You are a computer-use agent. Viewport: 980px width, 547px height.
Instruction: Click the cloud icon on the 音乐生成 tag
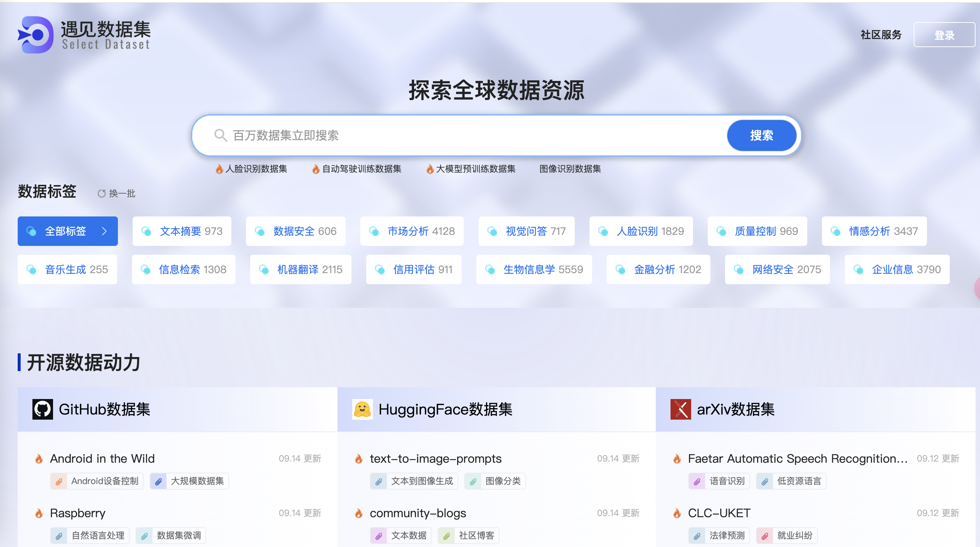[32, 269]
